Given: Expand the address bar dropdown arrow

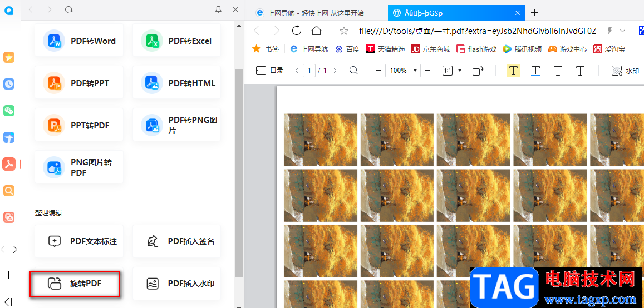Looking at the screenshot, I should tap(623, 31).
